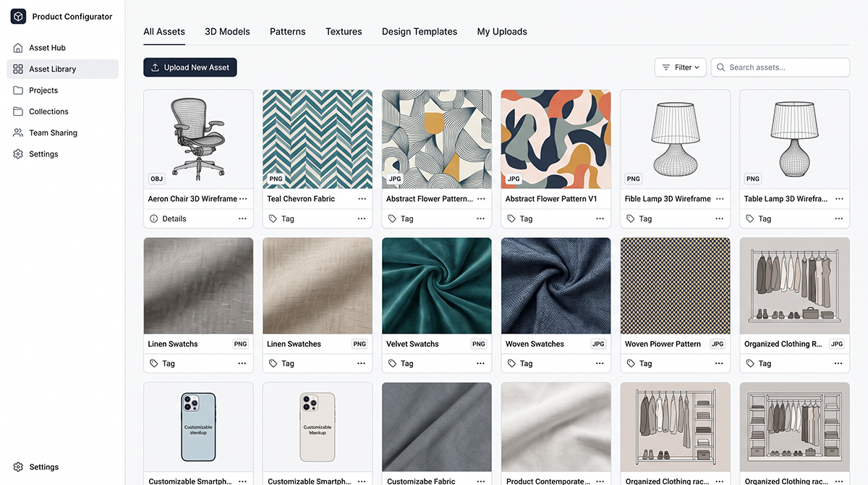This screenshot has width=868, height=485.
Task: Click Details under Aeron Chair 3D Wireframe
Action: coord(168,219)
